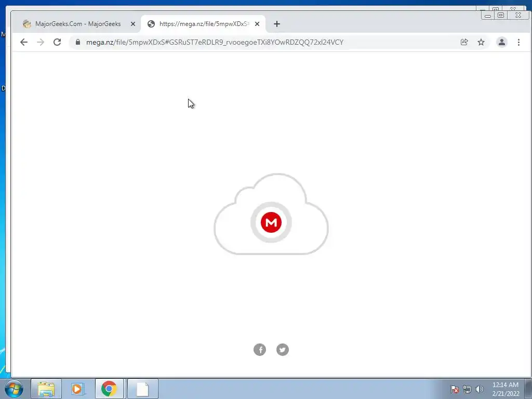Open Action Center flag icon
This screenshot has width=532, height=399.
(x=455, y=389)
